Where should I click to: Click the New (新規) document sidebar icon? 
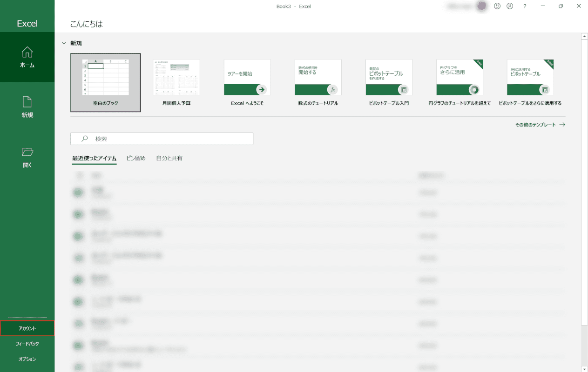coord(27,107)
